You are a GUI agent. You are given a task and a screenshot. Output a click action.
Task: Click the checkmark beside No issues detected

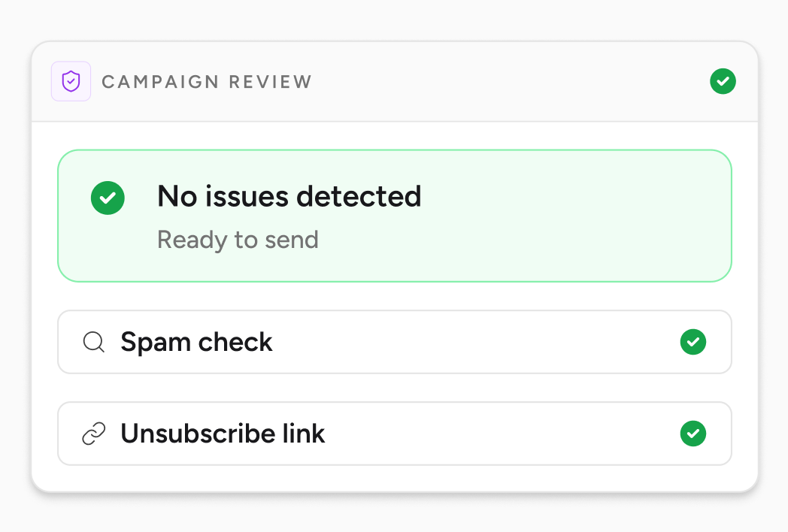[108, 198]
